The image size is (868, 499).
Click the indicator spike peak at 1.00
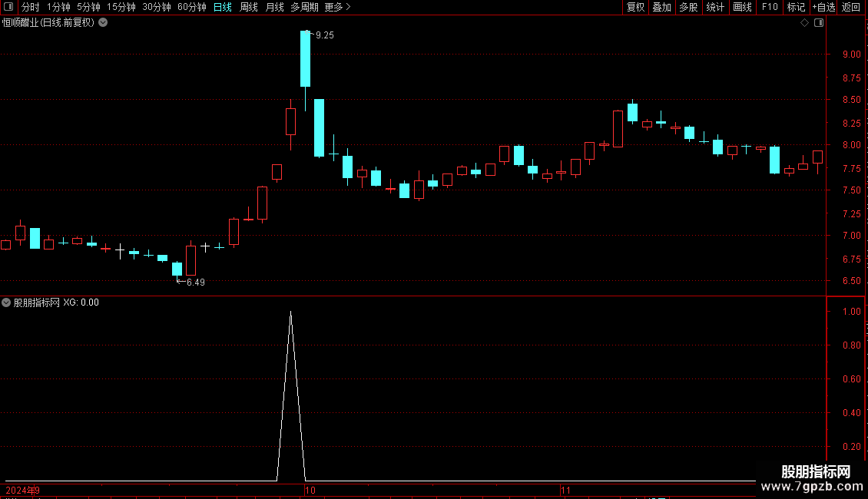point(290,312)
